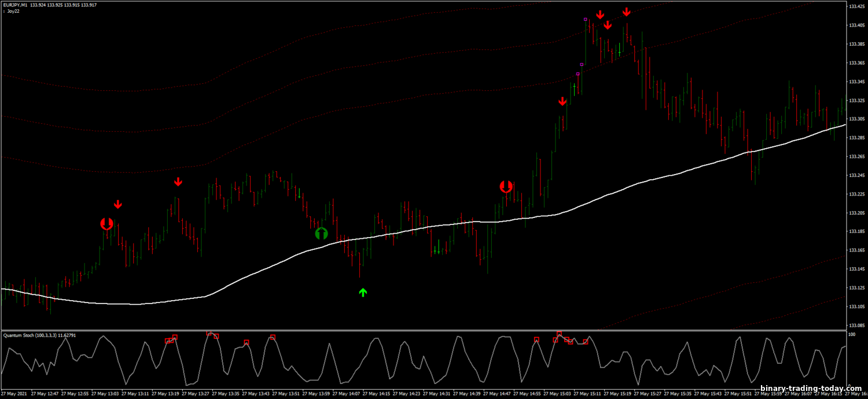Click the 133.405 price axis label
Screen dimensions: 868x399
[x=856, y=25]
